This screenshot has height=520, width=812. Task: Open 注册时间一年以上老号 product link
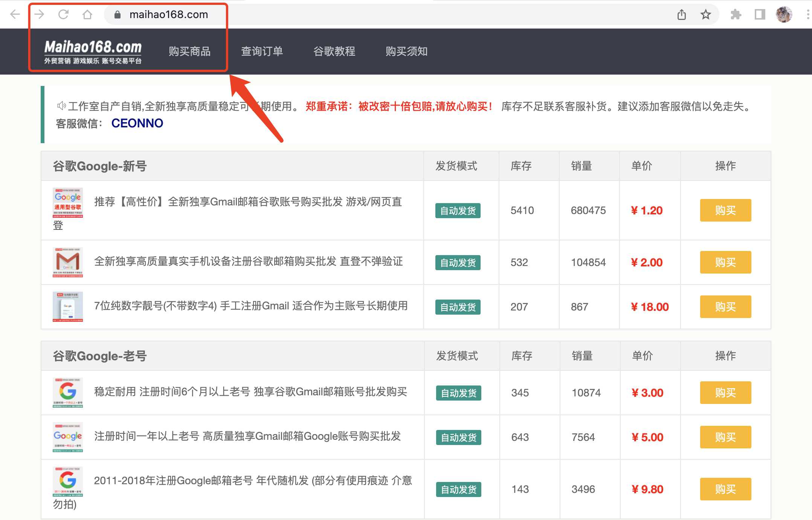click(x=247, y=436)
